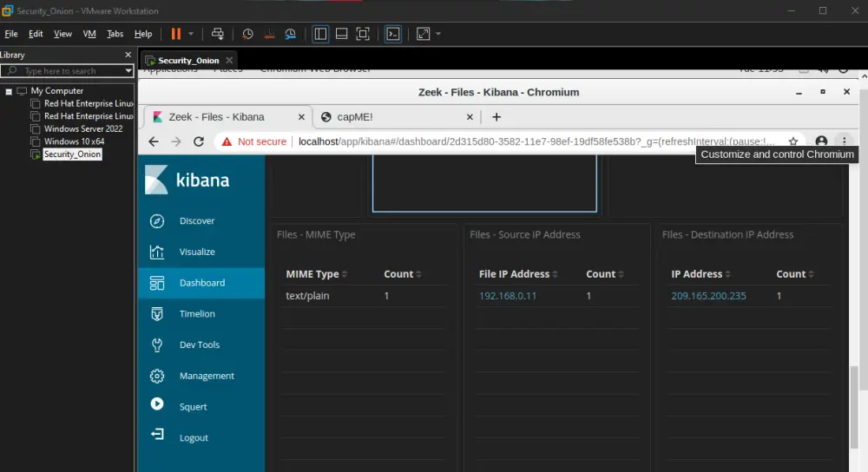Open the VMware Help menu
This screenshot has width=868, height=472.
[x=143, y=34]
